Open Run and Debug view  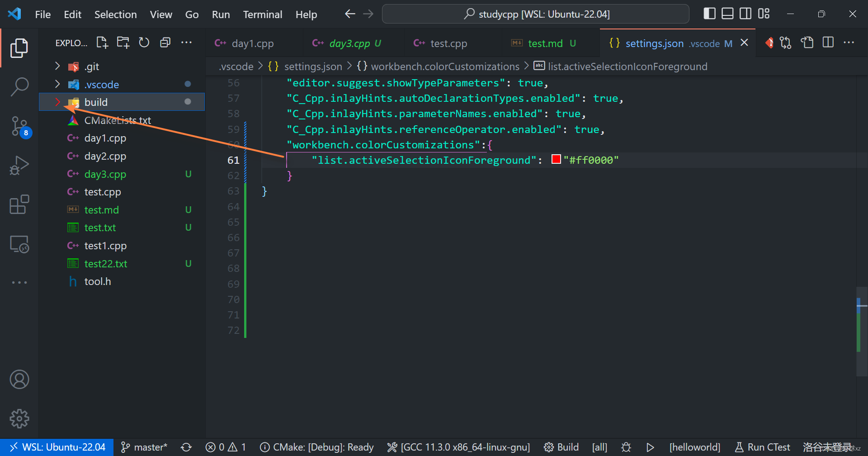point(19,165)
